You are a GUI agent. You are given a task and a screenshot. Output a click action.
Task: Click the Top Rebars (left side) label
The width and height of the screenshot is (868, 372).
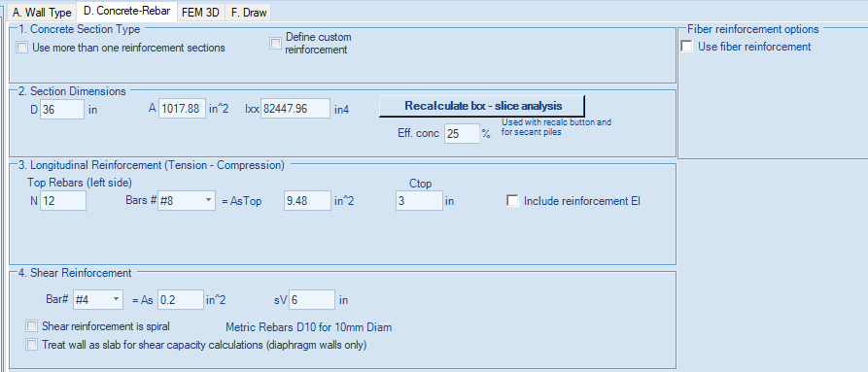79,182
